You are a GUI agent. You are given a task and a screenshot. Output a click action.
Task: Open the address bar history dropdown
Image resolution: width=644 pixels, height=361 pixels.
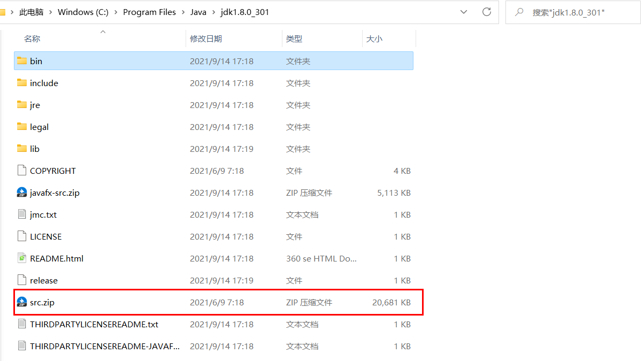464,12
